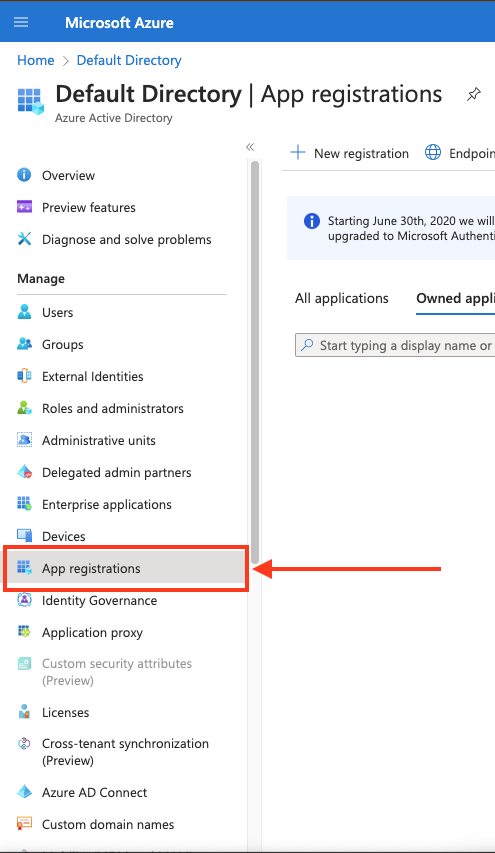Image resolution: width=495 pixels, height=853 pixels.
Task: Open Preview features page
Action: [89, 207]
